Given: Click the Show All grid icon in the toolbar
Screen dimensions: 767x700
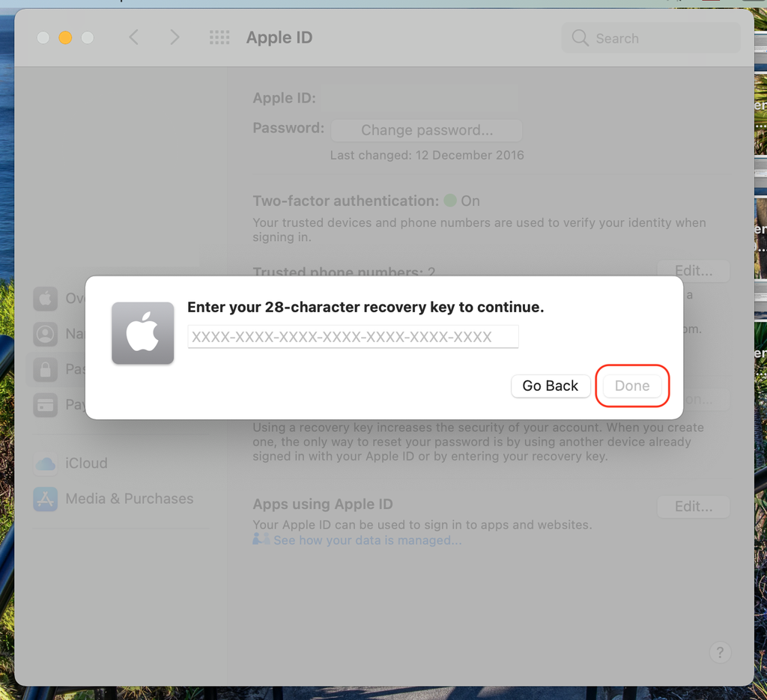Looking at the screenshot, I should [x=219, y=37].
